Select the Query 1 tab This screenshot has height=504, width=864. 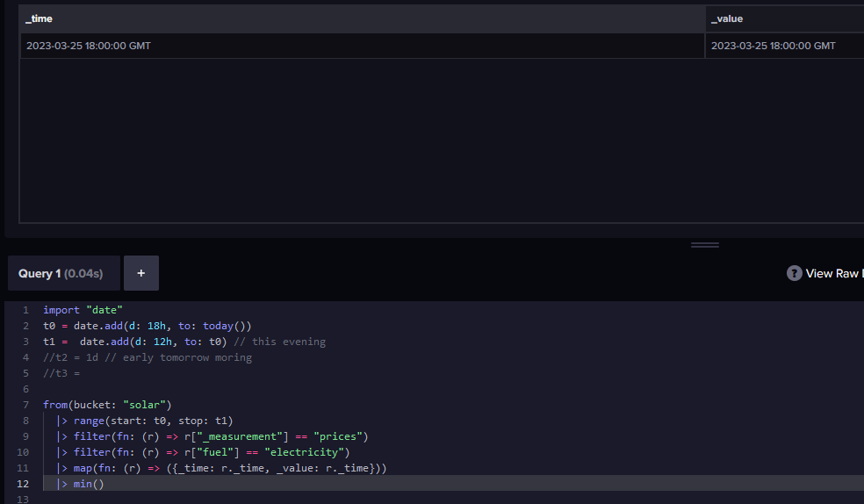click(x=64, y=273)
